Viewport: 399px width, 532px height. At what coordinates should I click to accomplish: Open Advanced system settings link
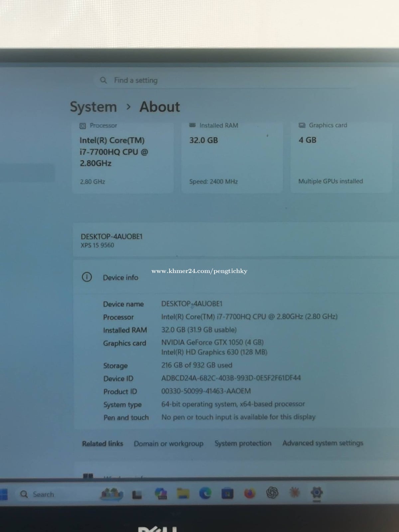click(x=323, y=443)
